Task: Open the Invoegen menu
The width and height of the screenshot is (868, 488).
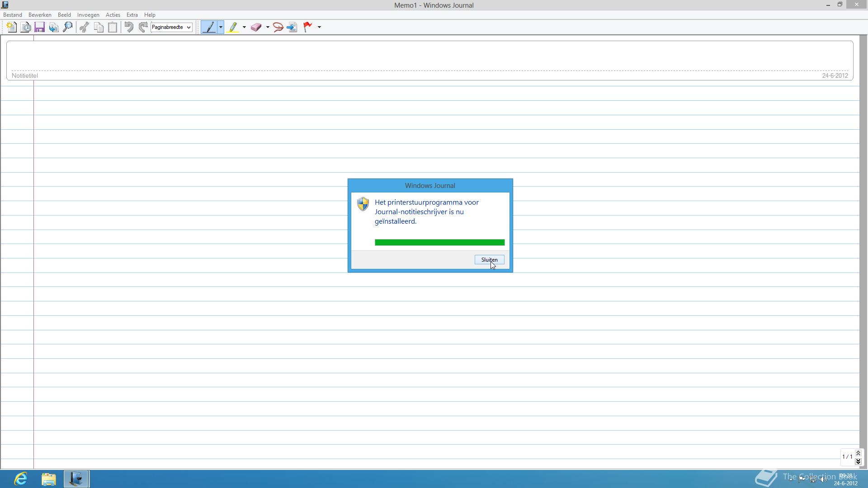Action: pos(88,15)
